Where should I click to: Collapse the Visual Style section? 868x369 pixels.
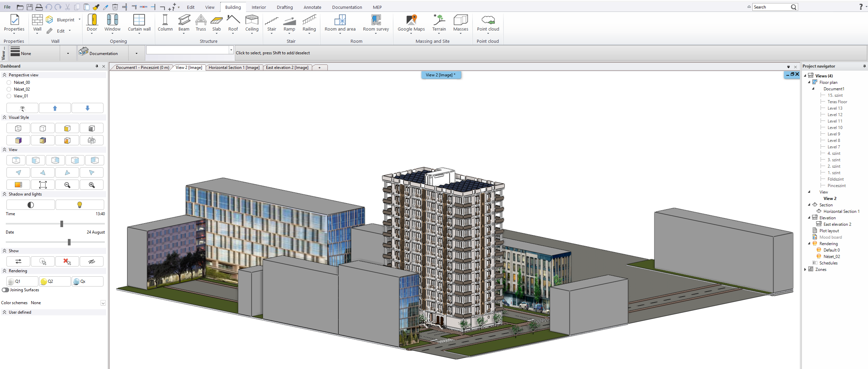pos(4,117)
